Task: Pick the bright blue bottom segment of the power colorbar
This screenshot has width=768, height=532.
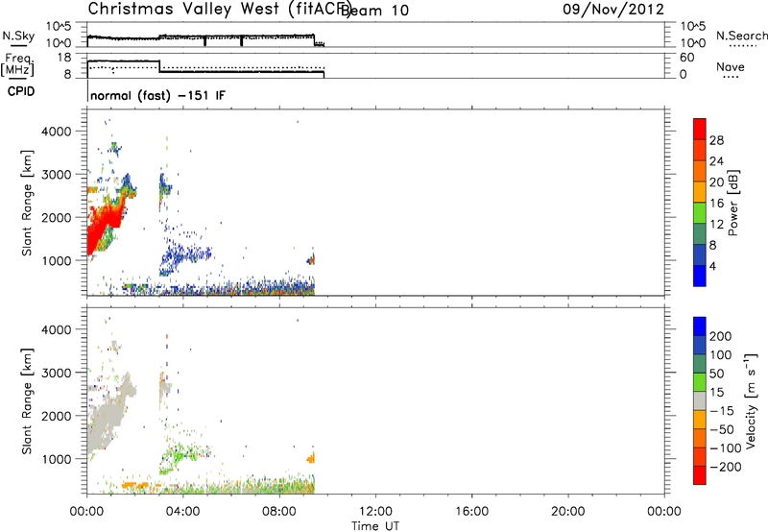Action: coord(700,276)
